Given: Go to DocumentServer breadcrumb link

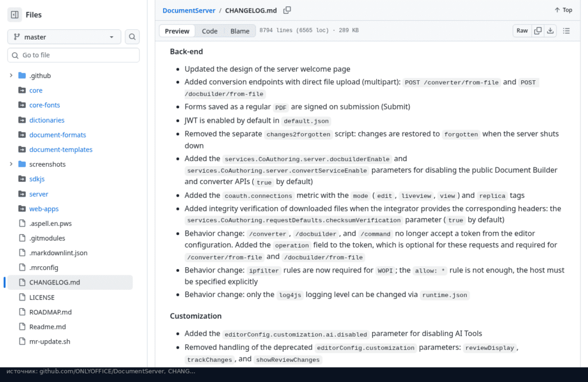Looking at the screenshot, I should click(189, 10).
